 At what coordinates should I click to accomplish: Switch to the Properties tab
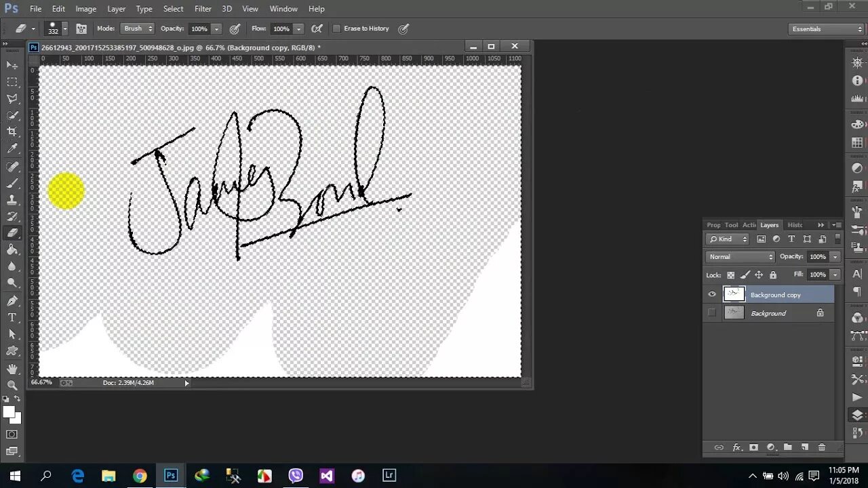click(x=713, y=225)
